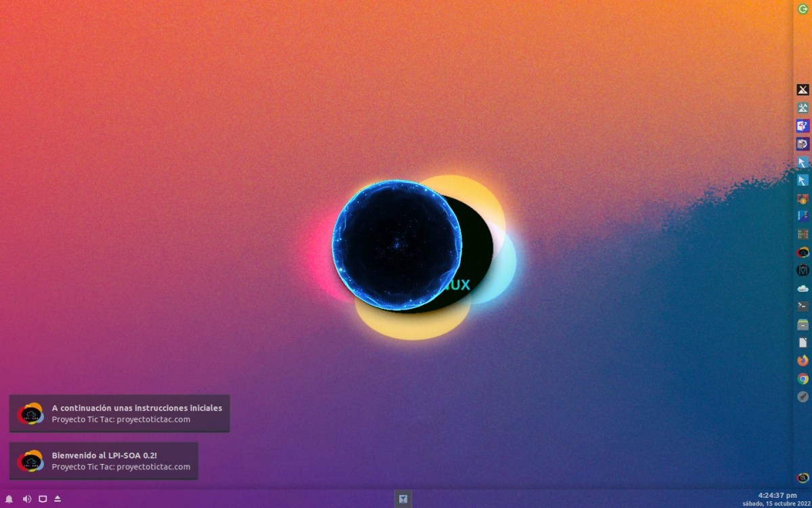Open the wrench and hammer tools icon

(803, 108)
